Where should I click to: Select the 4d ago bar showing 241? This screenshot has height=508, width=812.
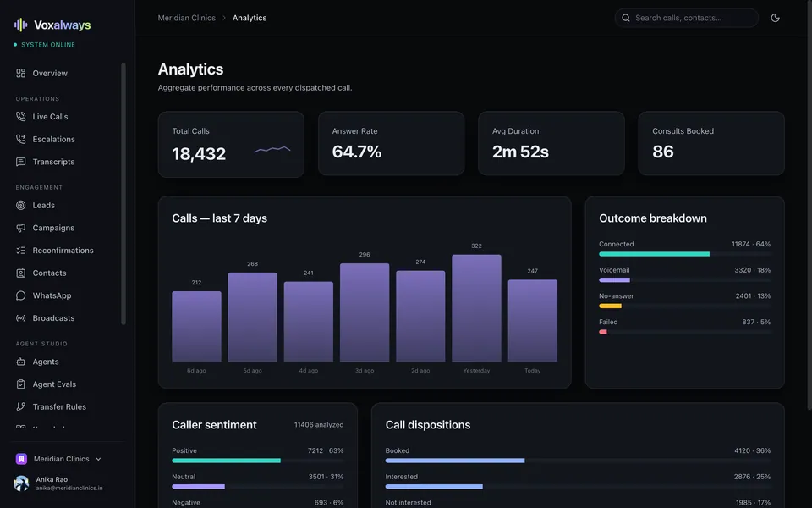(309, 322)
